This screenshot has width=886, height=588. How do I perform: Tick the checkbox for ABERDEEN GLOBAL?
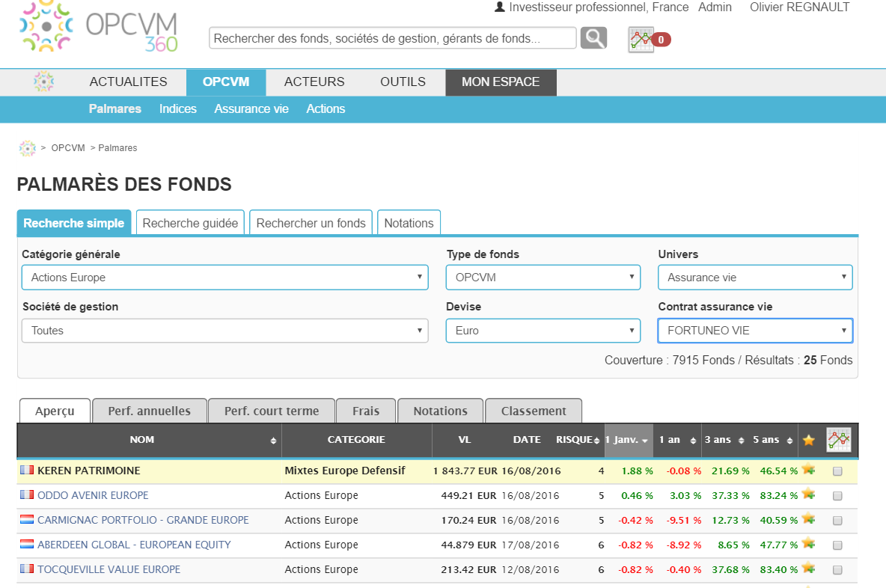837,545
